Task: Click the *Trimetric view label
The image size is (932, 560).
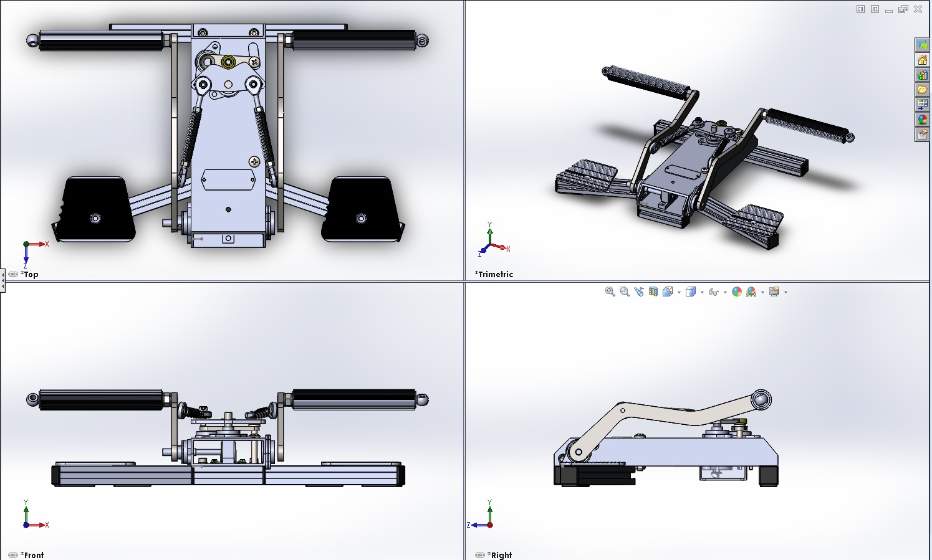Action: click(x=494, y=274)
